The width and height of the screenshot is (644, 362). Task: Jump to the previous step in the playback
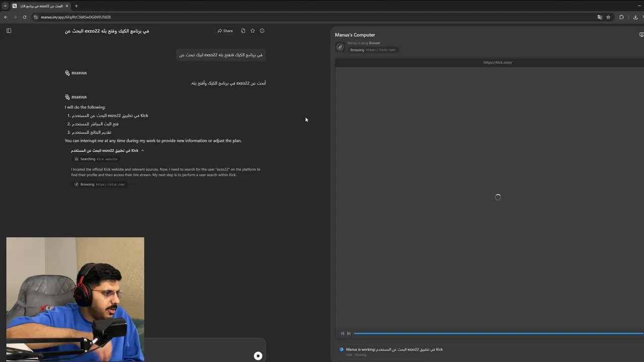coord(343,333)
